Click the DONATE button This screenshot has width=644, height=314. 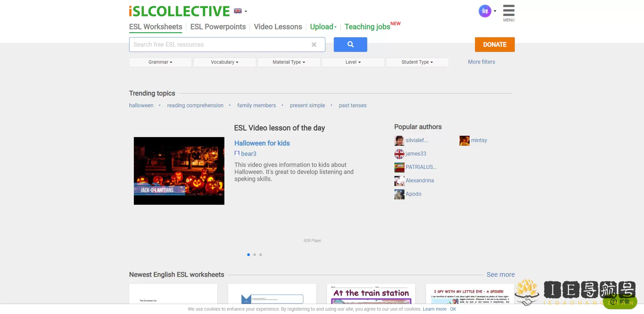click(495, 44)
